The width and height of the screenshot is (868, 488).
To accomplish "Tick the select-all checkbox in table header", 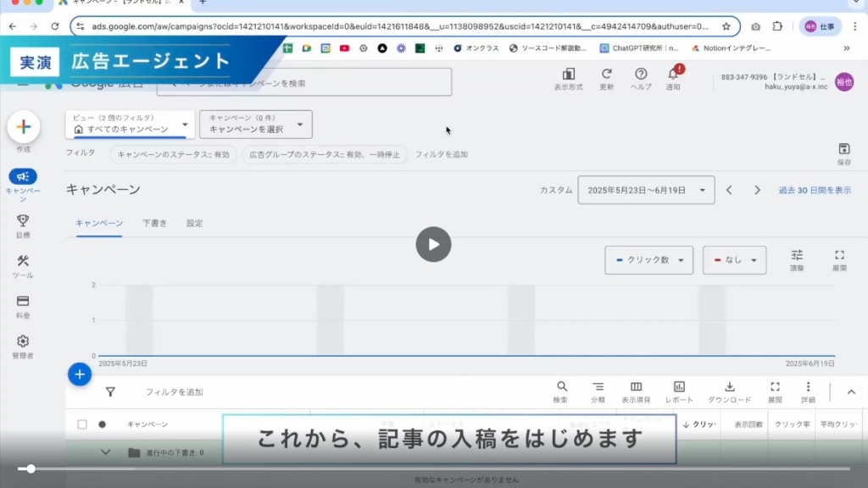I will coord(82,424).
